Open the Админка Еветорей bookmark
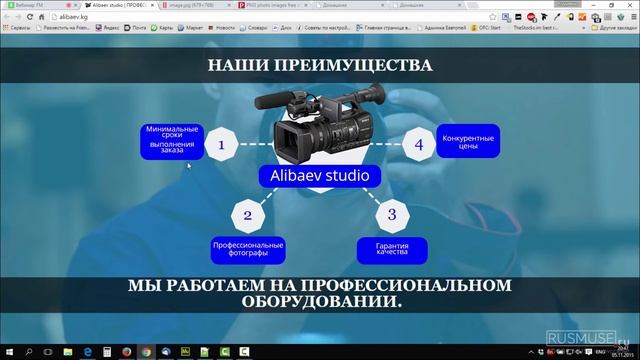This screenshot has width=640, height=360. click(x=441, y=28)
